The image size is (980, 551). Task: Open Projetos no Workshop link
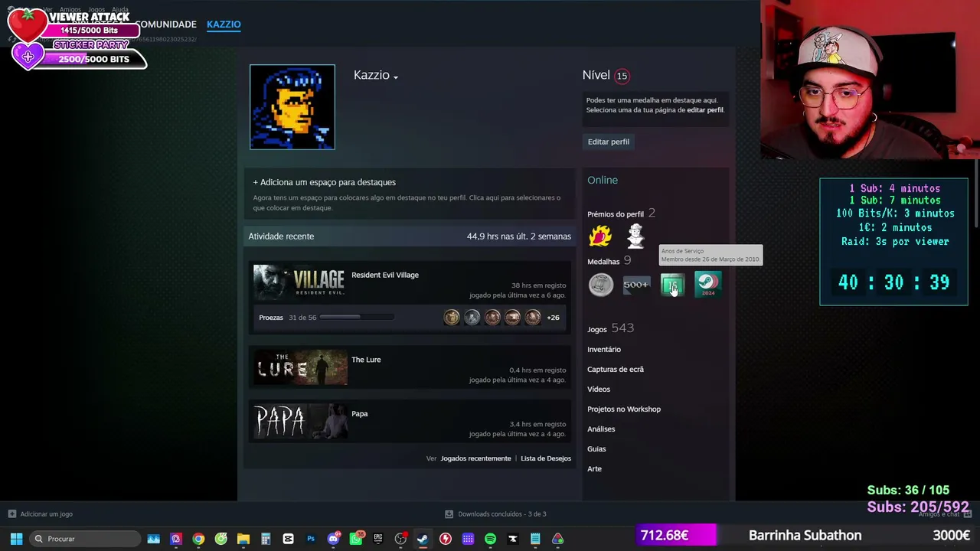pyautogui.click(x=624, y=409)
